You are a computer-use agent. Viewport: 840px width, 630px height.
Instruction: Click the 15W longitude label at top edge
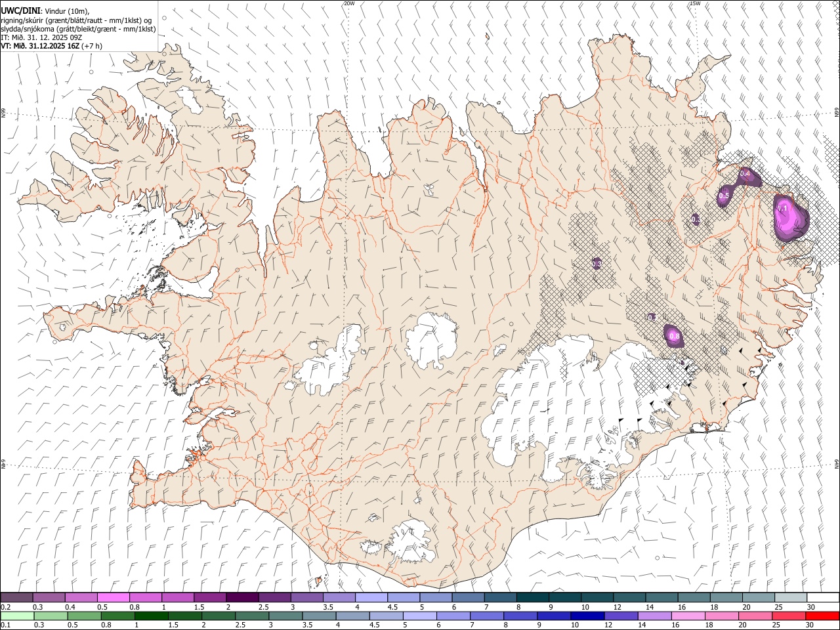point(695,3)
